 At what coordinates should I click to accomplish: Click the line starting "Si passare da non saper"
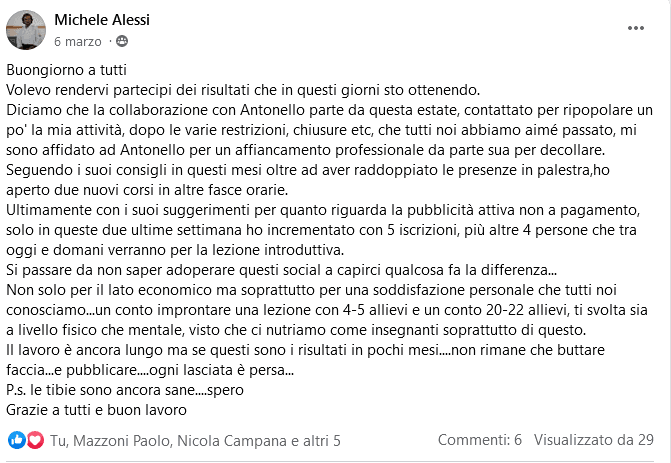point(281,269)
